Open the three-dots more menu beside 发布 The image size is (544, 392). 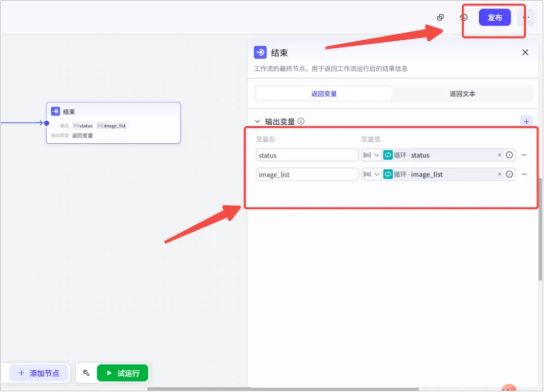(526, 17)
